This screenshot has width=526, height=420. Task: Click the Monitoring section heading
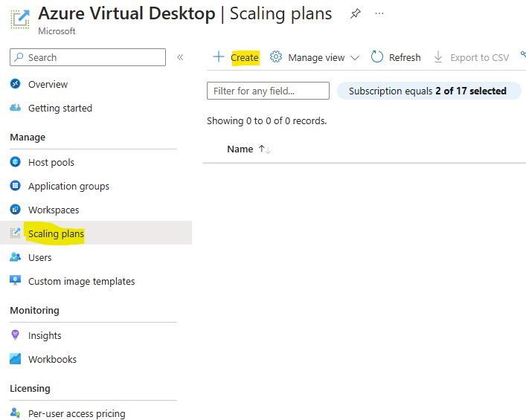coord(34,311)
